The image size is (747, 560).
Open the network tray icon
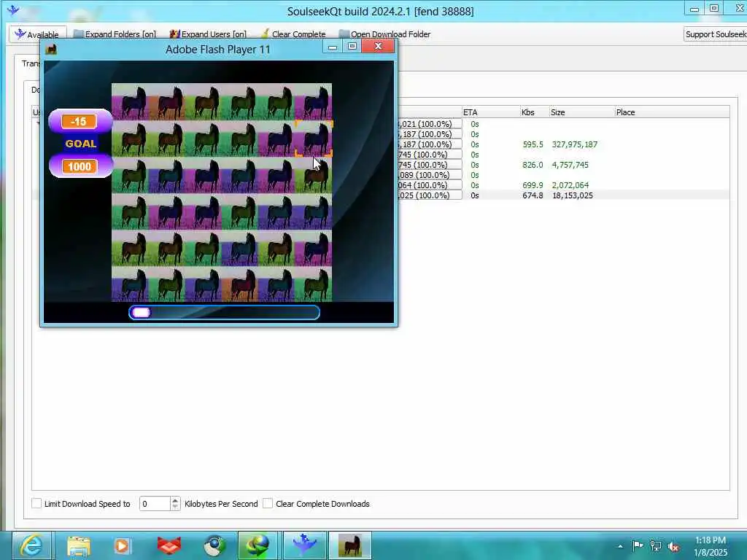point(656,546)
